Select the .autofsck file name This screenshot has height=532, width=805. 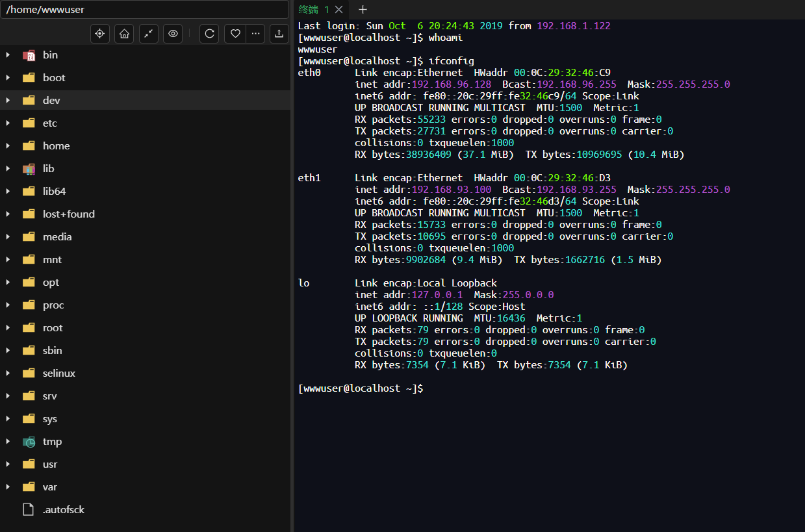64,509
